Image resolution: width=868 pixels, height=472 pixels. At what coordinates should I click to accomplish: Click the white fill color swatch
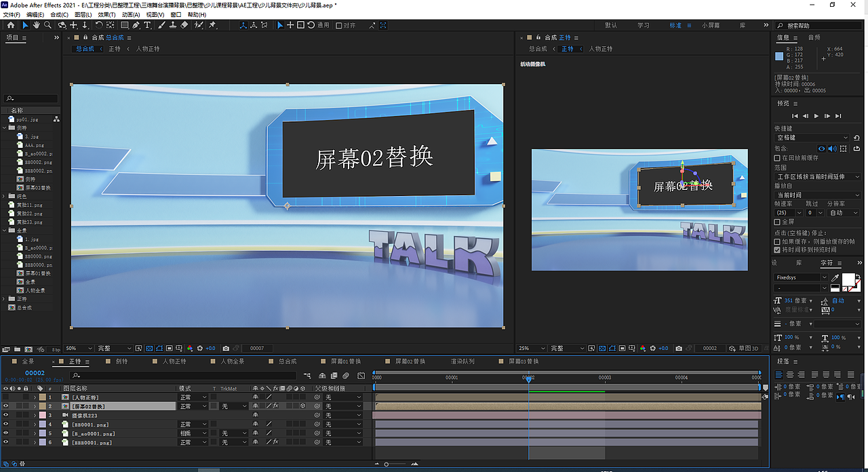coord(848,280)
